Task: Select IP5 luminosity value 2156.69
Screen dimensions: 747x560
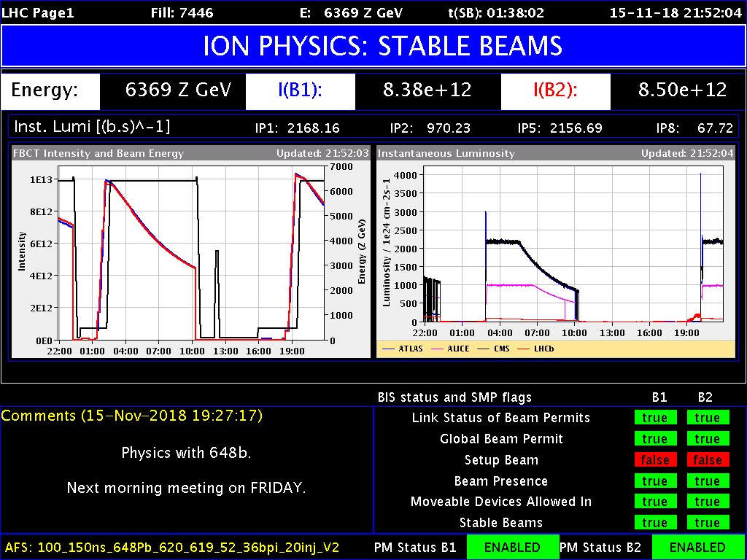Action: 576,128
